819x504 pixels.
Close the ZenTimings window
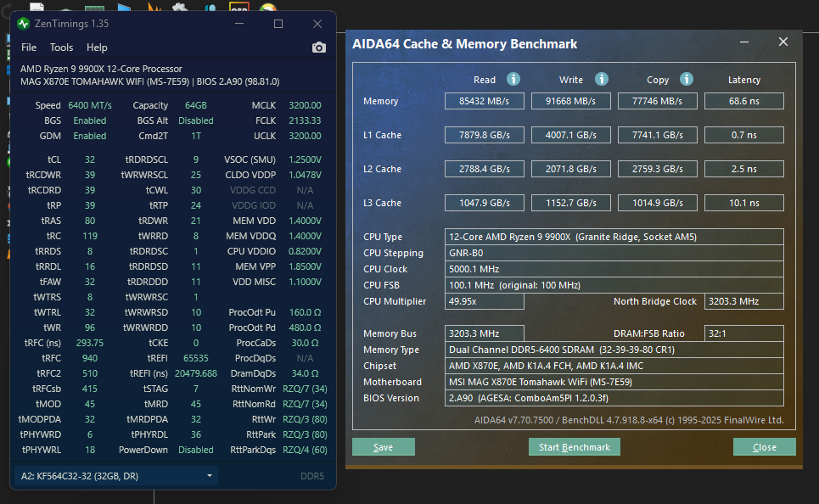point(317,24)
